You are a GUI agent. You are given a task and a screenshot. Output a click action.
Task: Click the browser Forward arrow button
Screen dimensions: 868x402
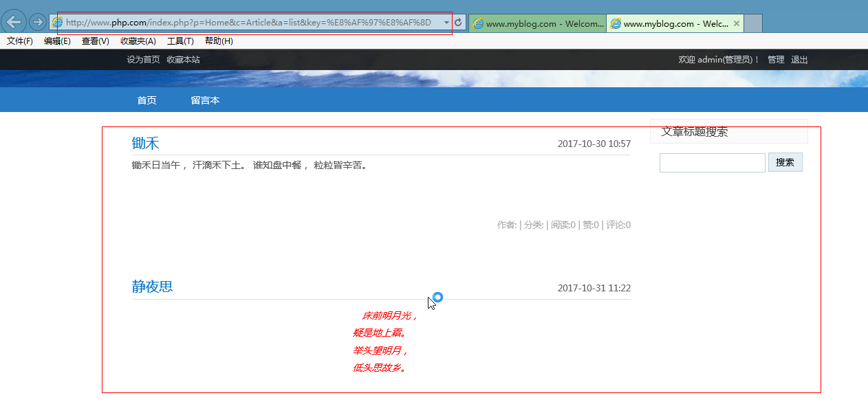point(37,22)
